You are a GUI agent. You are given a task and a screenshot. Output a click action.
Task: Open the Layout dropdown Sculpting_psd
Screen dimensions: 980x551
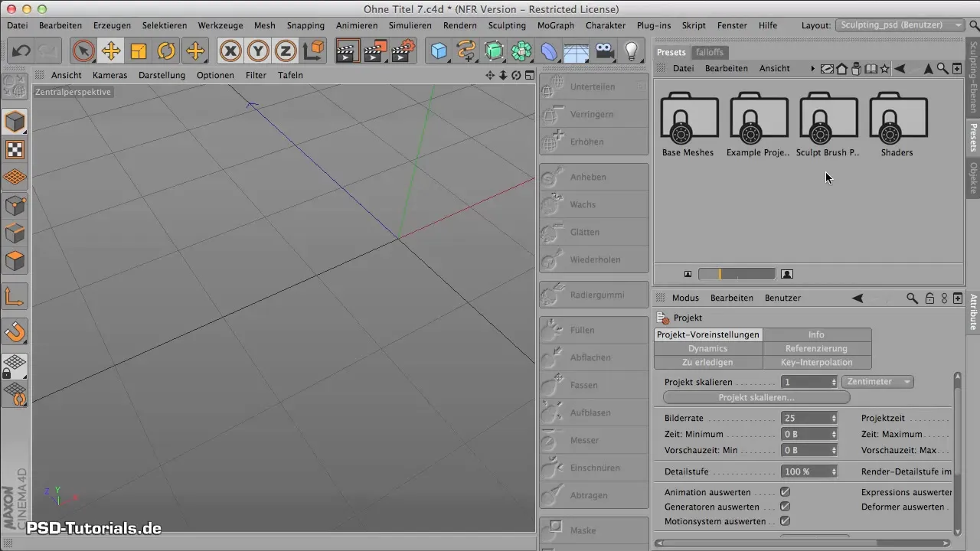900,25
